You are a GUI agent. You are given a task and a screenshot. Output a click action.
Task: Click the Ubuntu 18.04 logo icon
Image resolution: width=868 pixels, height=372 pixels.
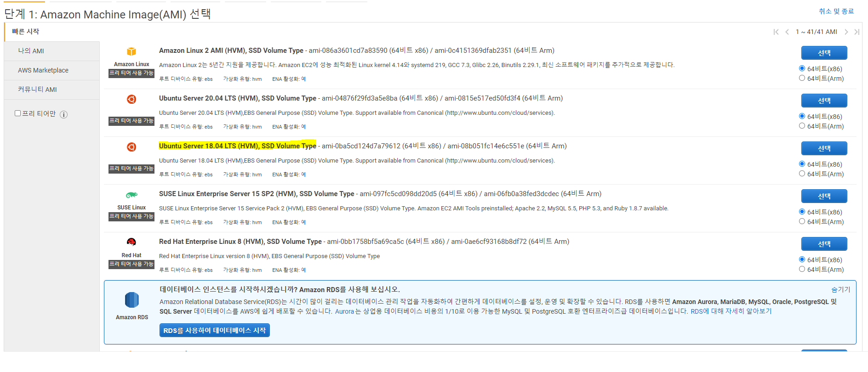tap(131, 147)
